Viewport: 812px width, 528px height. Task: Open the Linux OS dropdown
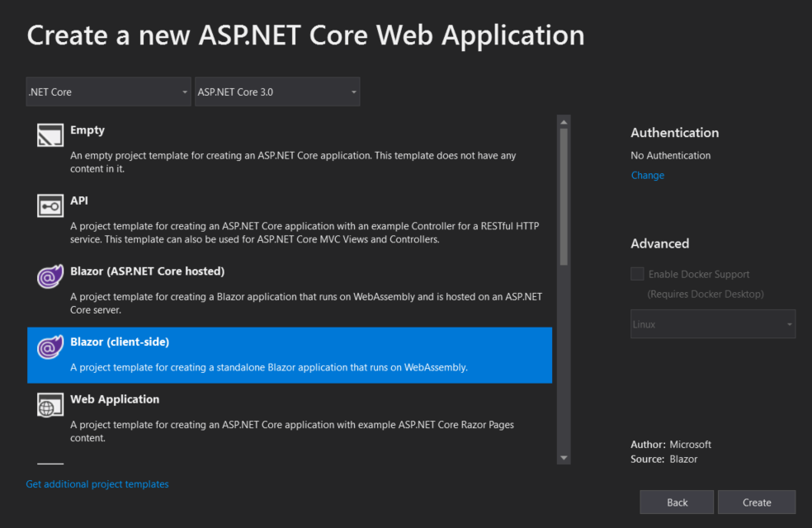[713, 324]
